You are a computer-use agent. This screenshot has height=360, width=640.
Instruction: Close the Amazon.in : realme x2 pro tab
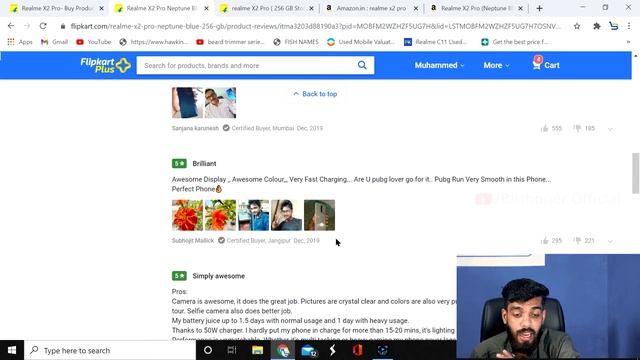(416, 8)
